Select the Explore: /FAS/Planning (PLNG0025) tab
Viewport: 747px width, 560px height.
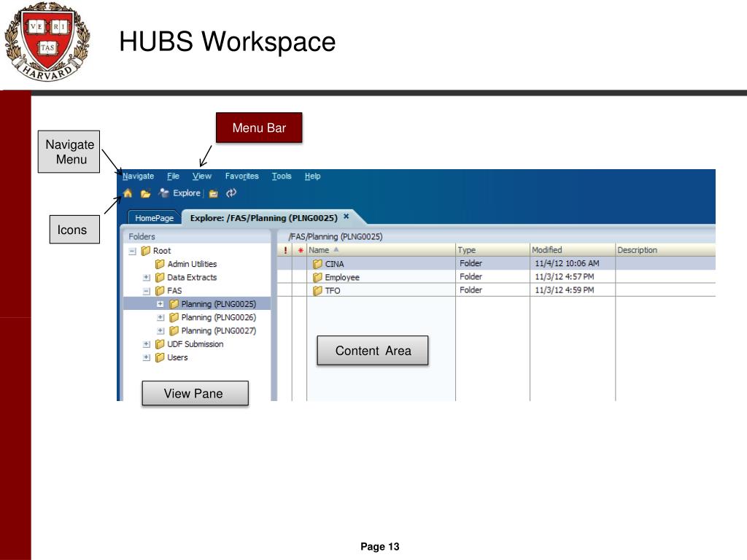pyautogui.click(x=263, y=217)
